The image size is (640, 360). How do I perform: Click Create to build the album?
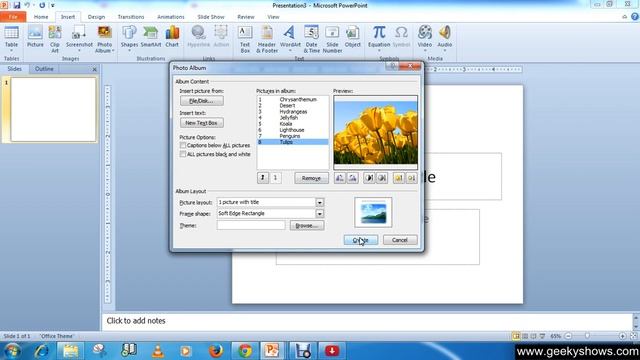pyautogui.click(x=361, y=240)
